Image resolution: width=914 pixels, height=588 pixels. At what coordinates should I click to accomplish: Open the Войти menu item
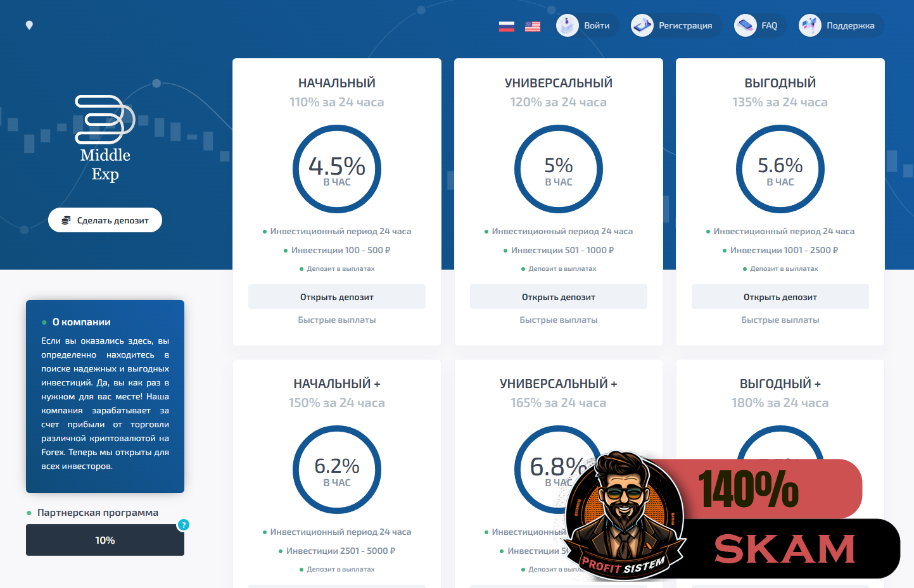597,26
